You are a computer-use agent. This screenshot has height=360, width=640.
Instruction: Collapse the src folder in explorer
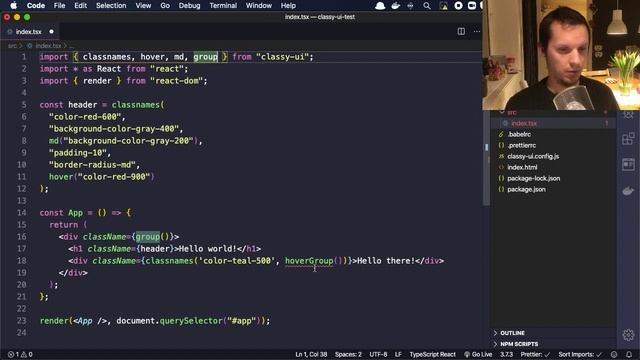pyautogui.click(x=512, y=113)
